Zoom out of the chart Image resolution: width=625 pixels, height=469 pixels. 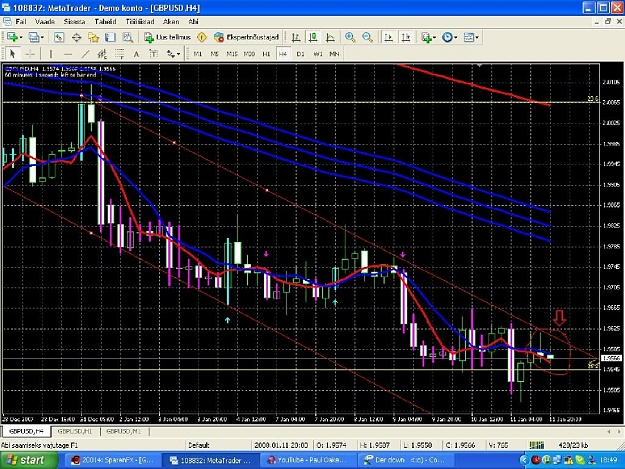368,37
